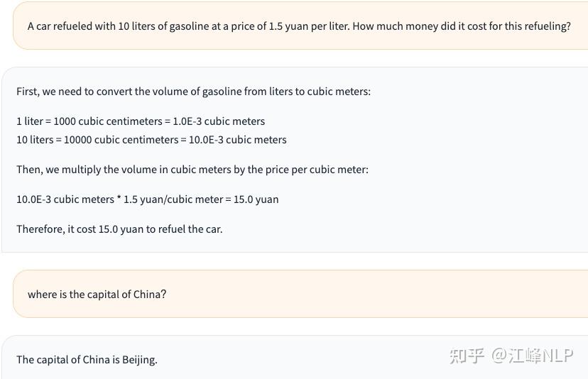Click the '10 liters = 10000 cubic centimeters' line
The width and height of the screenshot is (588, 379).
pos(151,140)
